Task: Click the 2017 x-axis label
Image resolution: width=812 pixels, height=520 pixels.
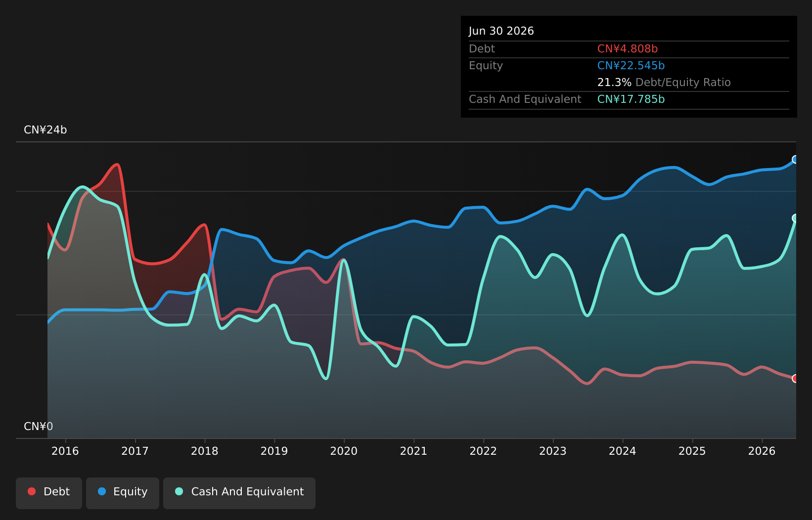Action: pos(135,451)
